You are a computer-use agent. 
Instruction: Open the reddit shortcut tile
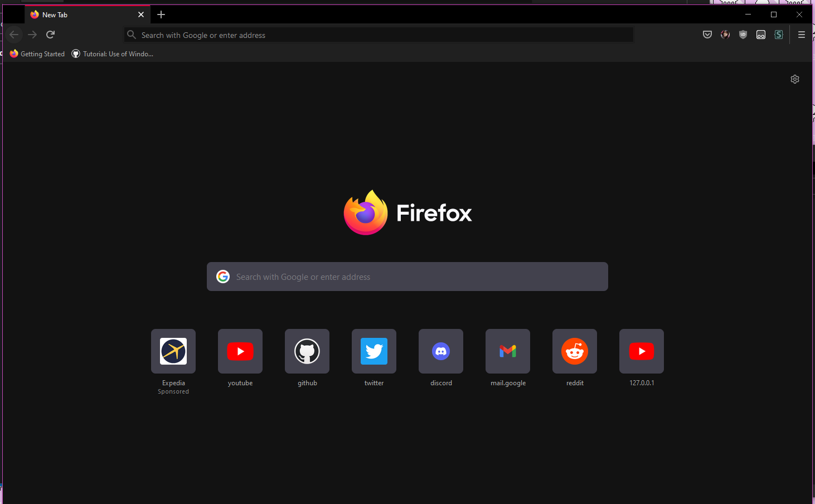pos(575,351)
